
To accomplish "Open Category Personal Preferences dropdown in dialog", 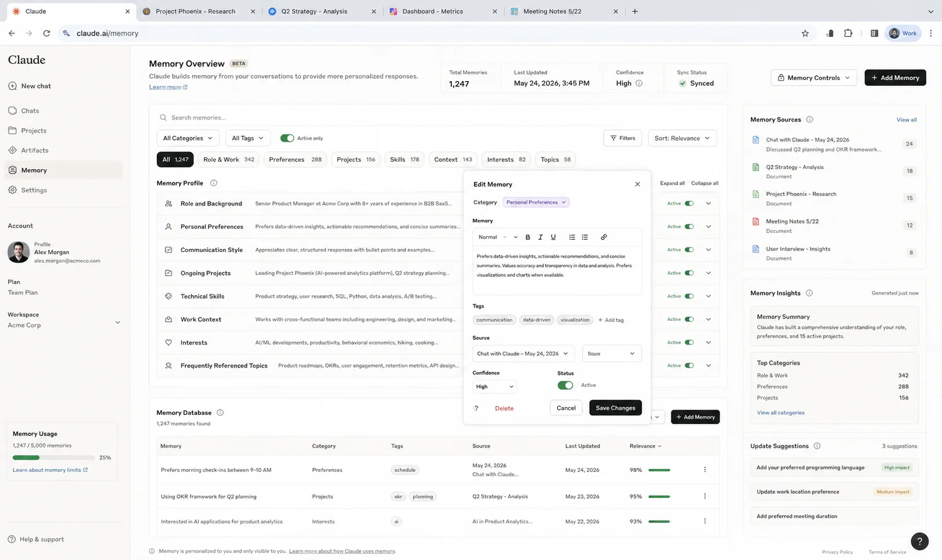I will (536, 202).
